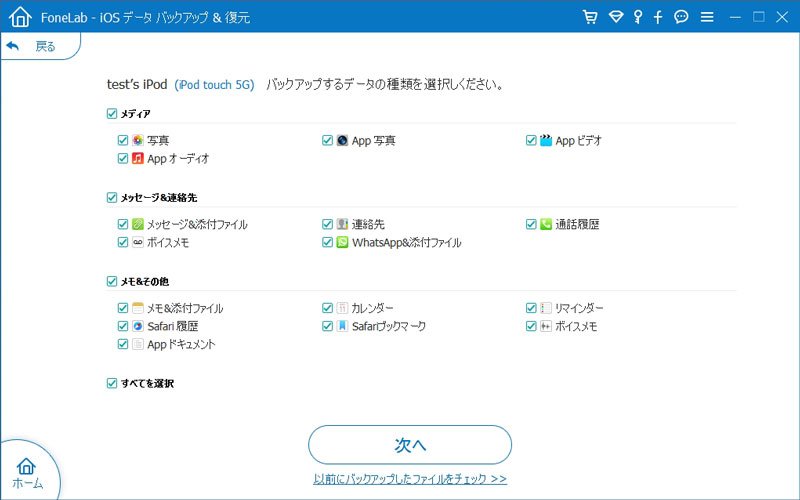800x500 pixels.
Task: Click the リマインダー reminders icon
Action: click(546, 308)
